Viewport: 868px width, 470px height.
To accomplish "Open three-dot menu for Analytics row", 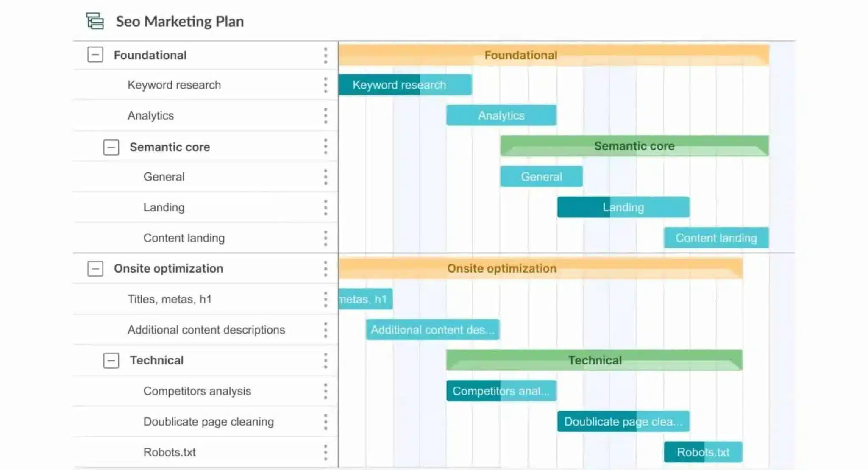I will tap(325, 116).
